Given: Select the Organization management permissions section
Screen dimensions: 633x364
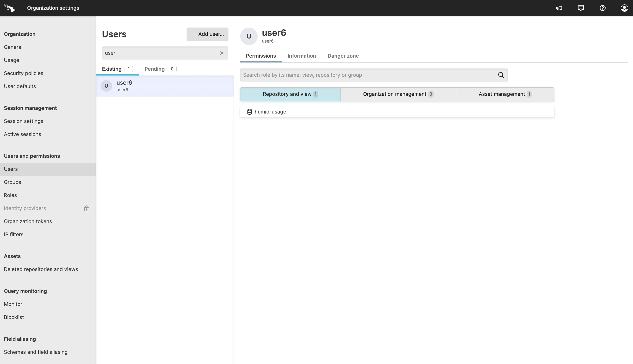Looking at the screenshot, I should coord(398,94).
